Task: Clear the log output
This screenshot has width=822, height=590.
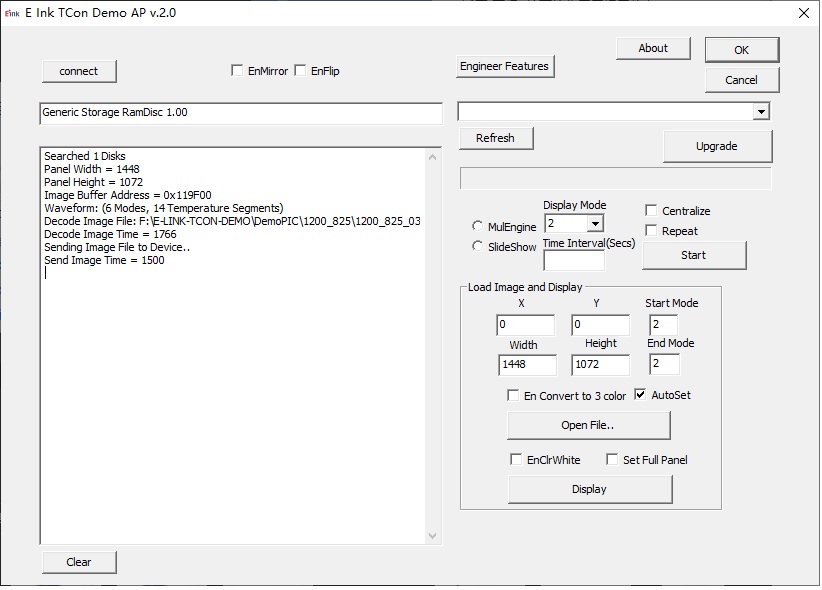Action: tap(79, 562)
